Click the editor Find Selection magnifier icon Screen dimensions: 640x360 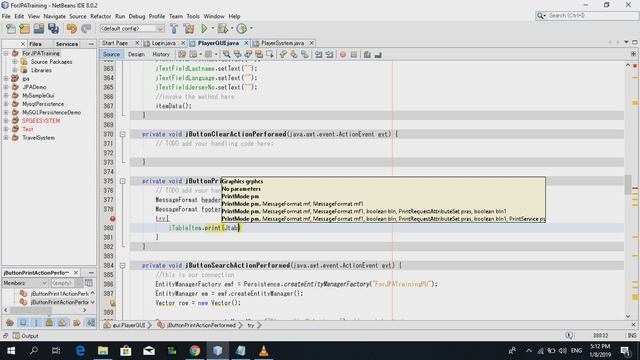(226, 54)
